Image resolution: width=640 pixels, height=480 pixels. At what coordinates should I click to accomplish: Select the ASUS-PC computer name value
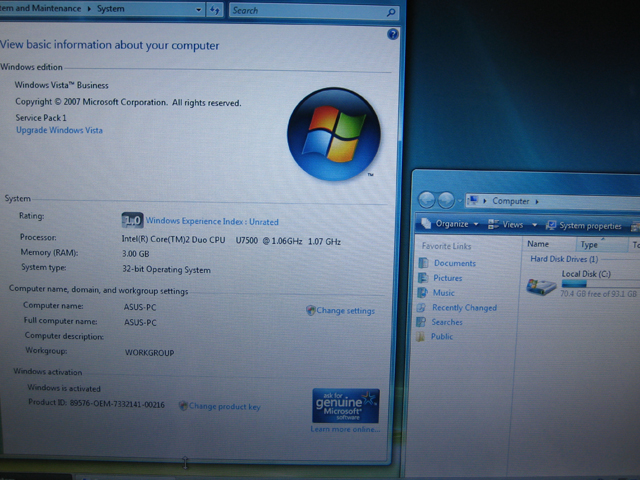point(140,307)
